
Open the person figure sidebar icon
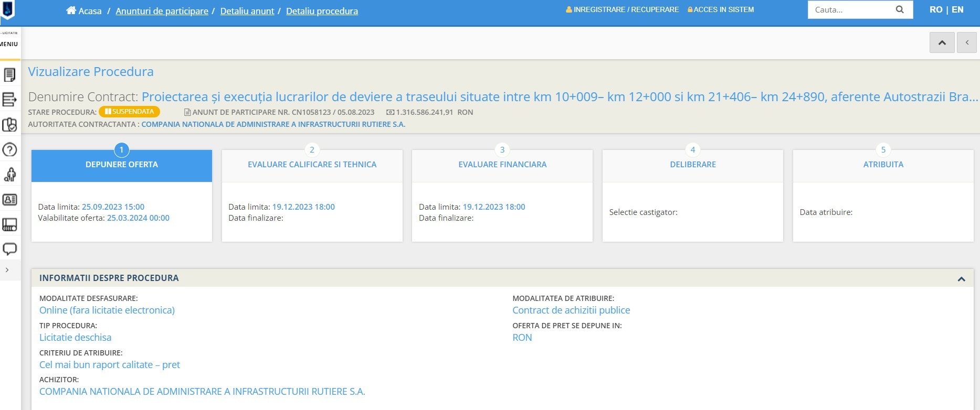pyautogui.click(x=9, y=175)
